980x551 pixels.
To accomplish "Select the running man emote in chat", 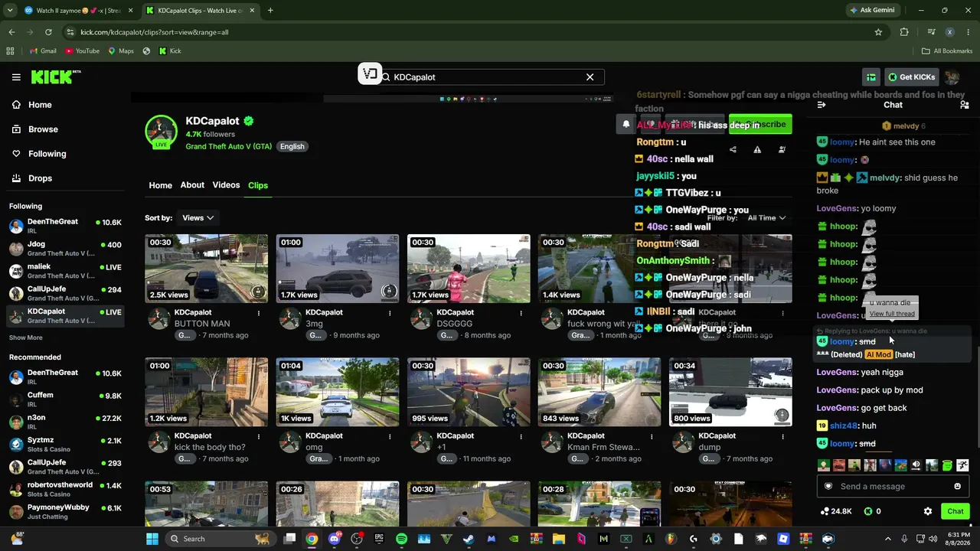I will click(x=962, y=465).
